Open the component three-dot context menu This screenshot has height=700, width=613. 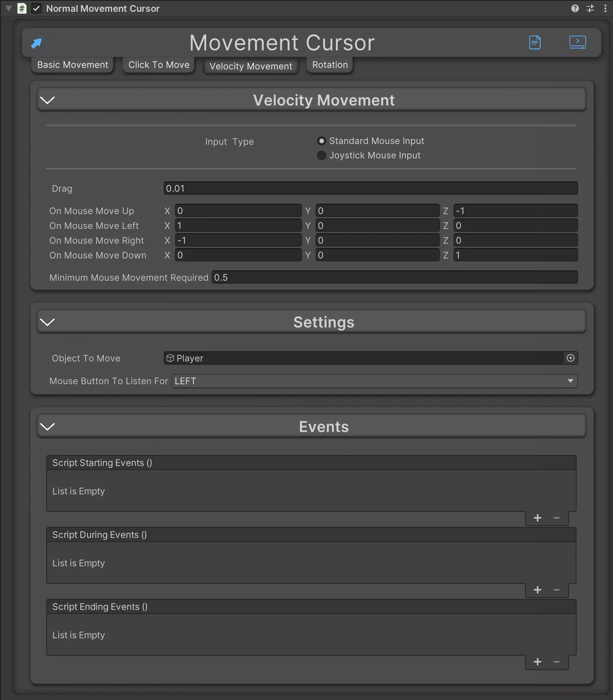tap(605, 8)
